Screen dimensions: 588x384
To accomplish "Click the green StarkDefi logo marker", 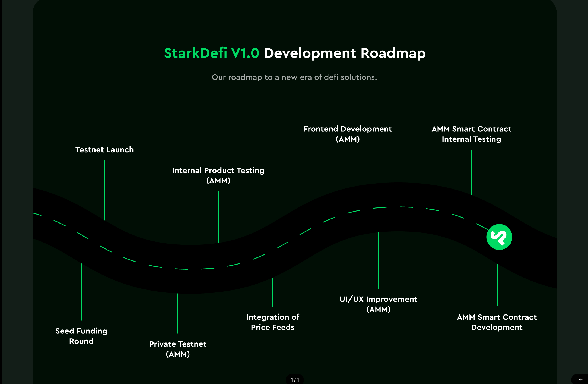I will tap(499, 237).
